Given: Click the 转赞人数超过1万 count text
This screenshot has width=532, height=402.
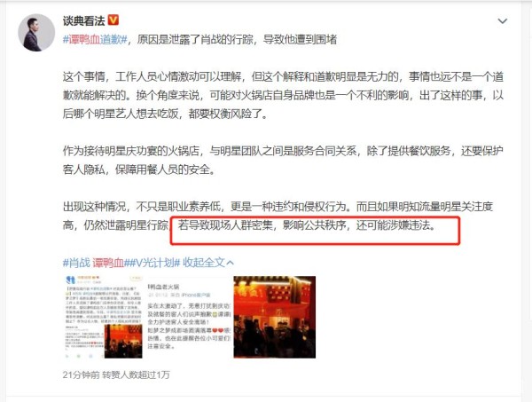Looking at the screenshot, I should pos(136,374).
